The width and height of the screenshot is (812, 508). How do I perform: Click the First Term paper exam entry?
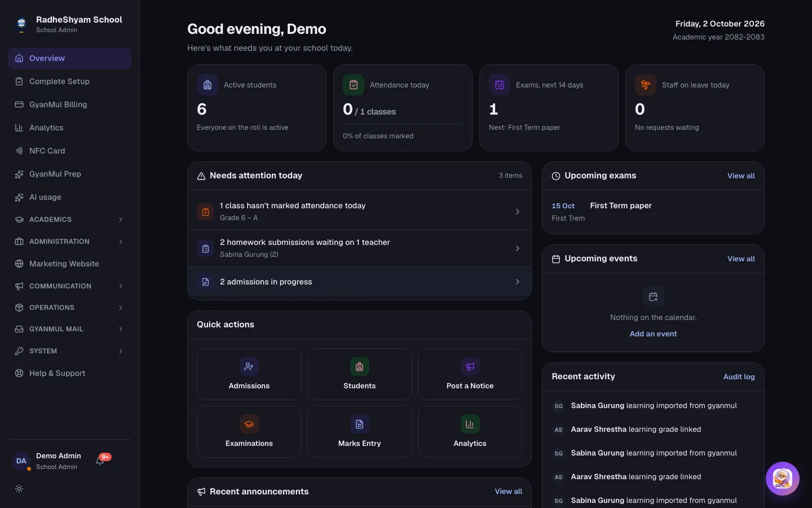[x=653, y=212]
